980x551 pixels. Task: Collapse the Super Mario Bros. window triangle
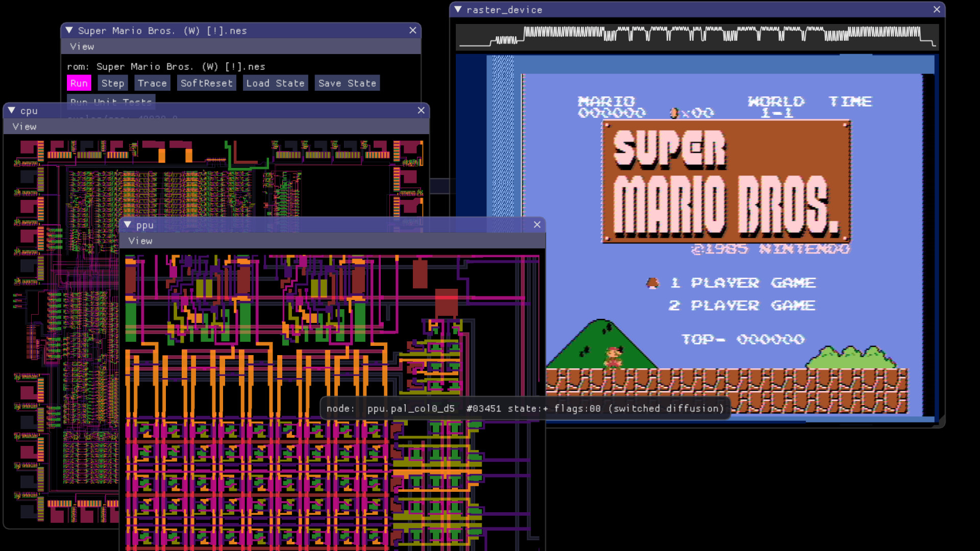point(69,31)
